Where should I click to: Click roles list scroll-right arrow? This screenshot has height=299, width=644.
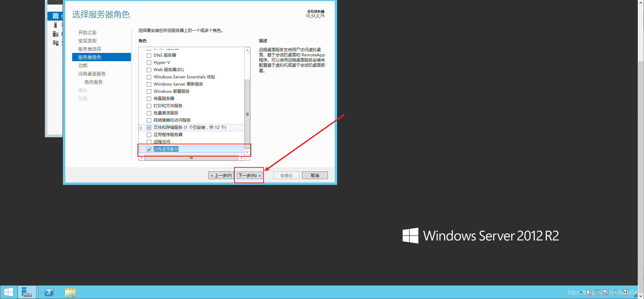pyautogui.click(x=241, y=158)
